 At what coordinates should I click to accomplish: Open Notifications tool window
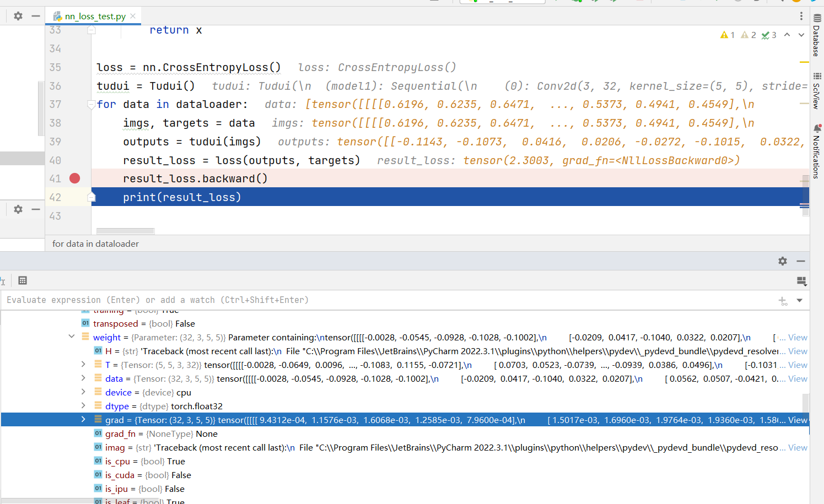click(x=817, y=151)
